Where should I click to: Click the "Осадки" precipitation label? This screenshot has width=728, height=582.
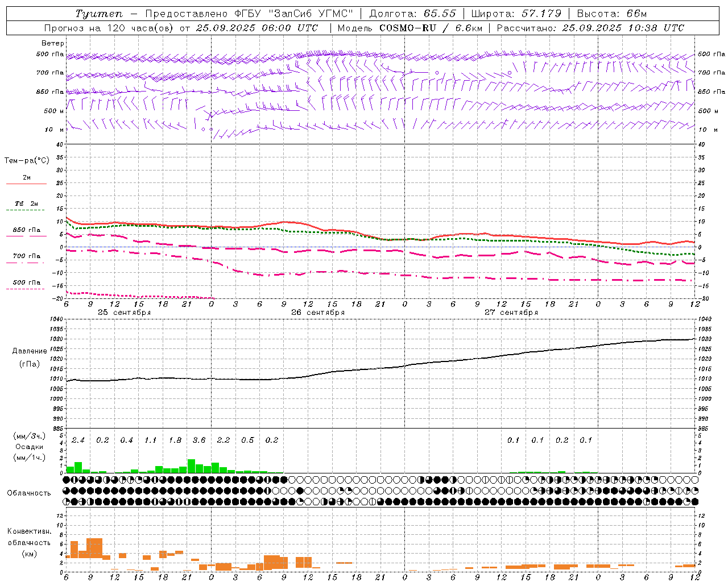coord(29,447)
